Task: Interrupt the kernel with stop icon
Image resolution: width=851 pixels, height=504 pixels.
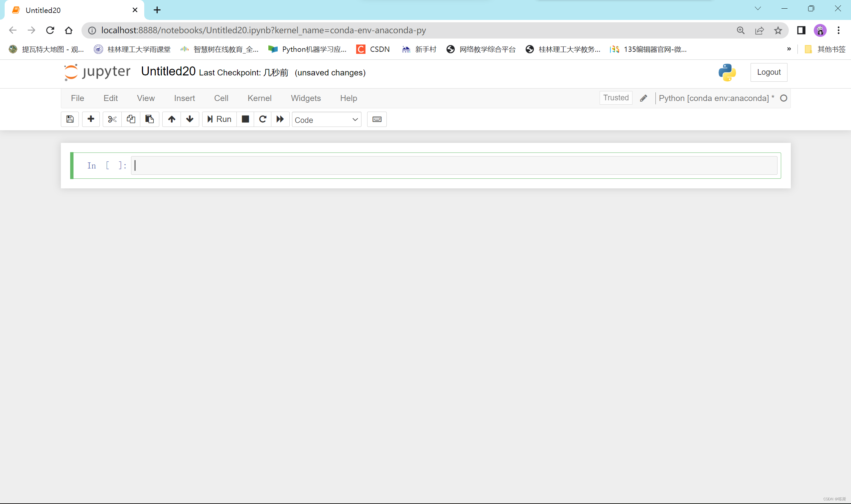Action: [245, 119]
